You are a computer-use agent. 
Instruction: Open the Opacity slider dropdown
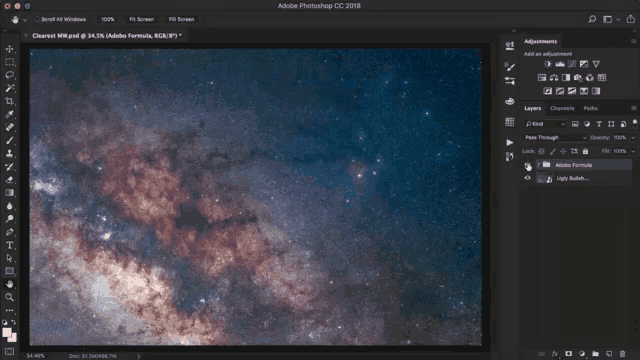(x=633, y=138)
